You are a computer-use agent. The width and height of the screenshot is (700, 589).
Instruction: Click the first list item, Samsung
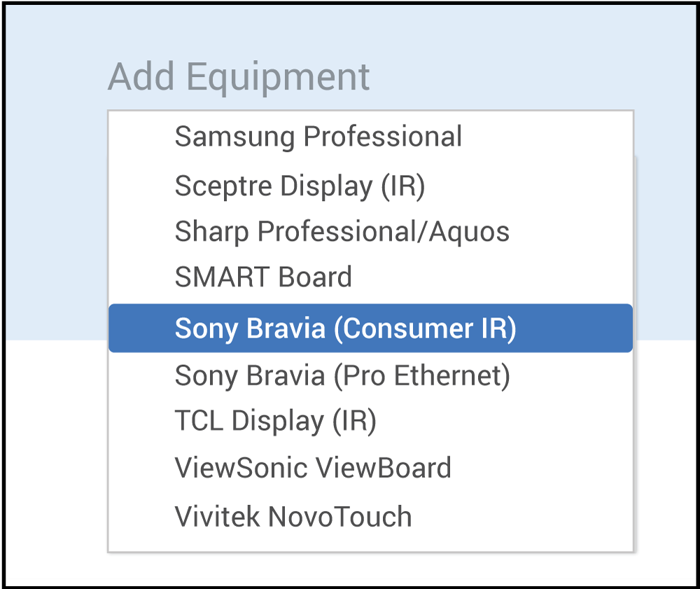[318, 137]
